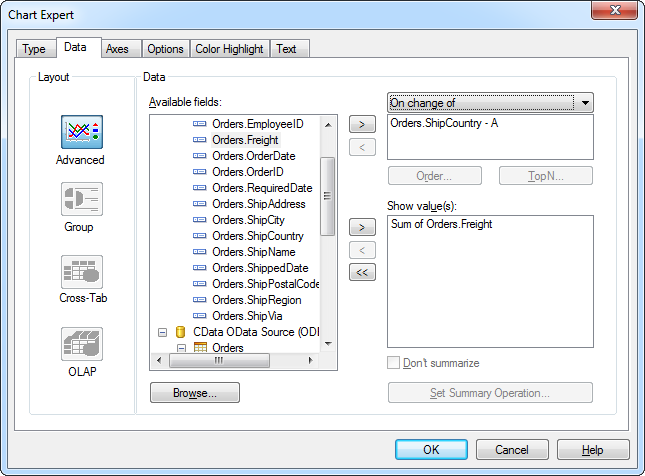Select Orders.ShipCountry in available fields

coord(258,236)
